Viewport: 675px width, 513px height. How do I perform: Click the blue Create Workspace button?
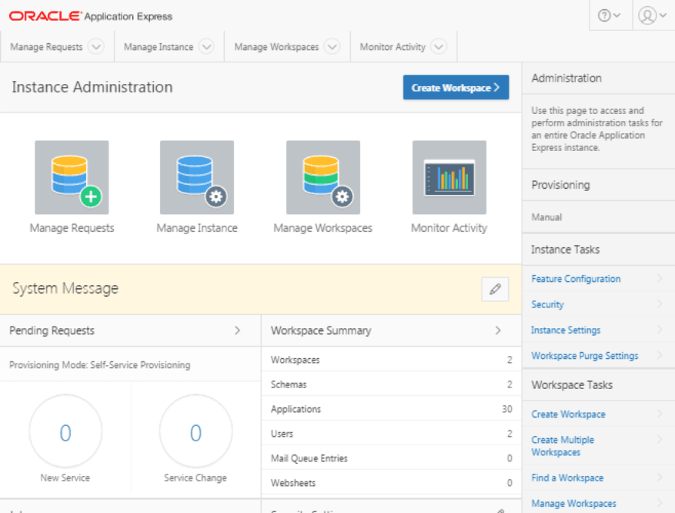coord(456,87)
